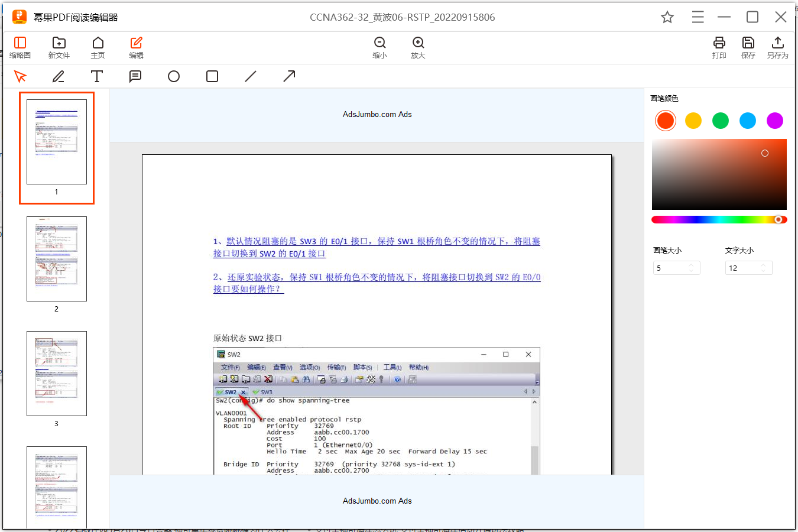798x532 pixels.
Task: Go to home page (主页)
Action: coord(98,47)
